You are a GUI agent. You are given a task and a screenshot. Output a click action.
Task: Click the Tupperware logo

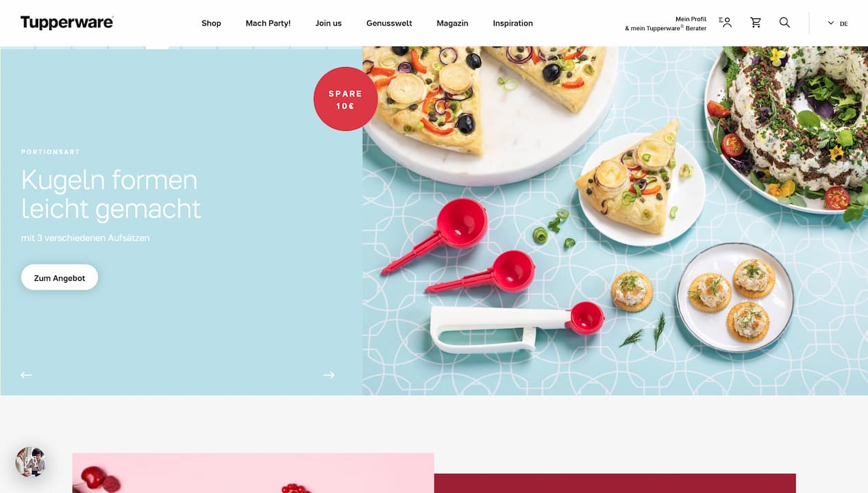[67, 23]
